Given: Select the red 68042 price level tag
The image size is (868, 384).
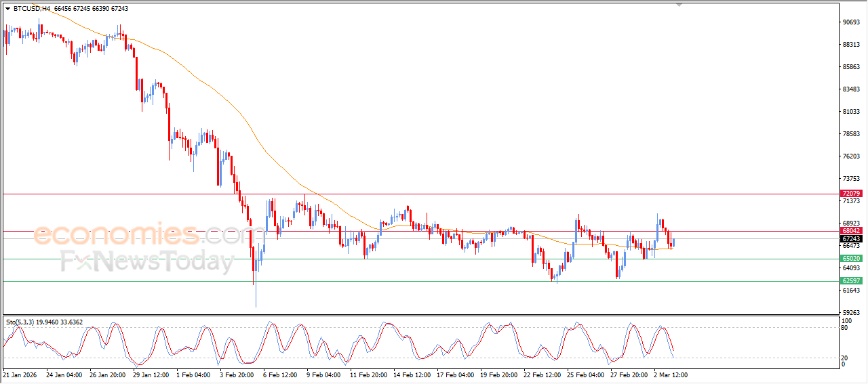Looking at the screenshot, I should 851,231.
